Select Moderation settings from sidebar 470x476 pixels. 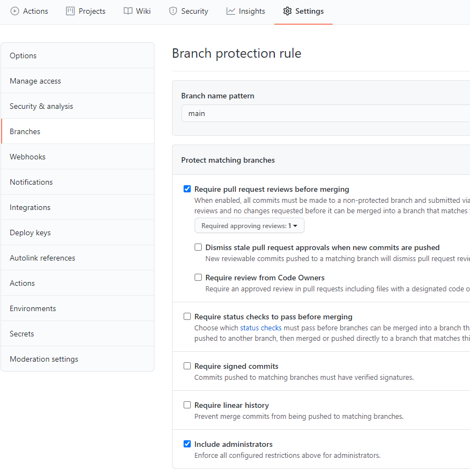pyautogui.click(x=43, y=359)
